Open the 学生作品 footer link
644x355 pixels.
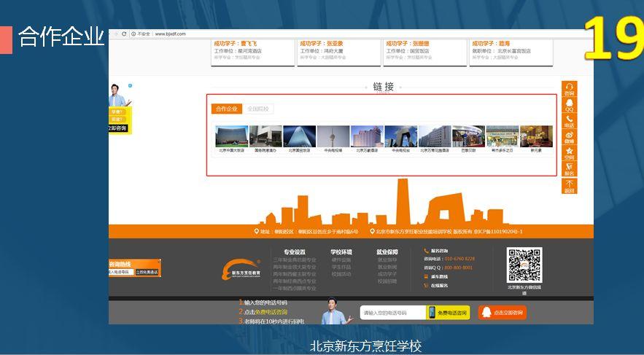341,267
